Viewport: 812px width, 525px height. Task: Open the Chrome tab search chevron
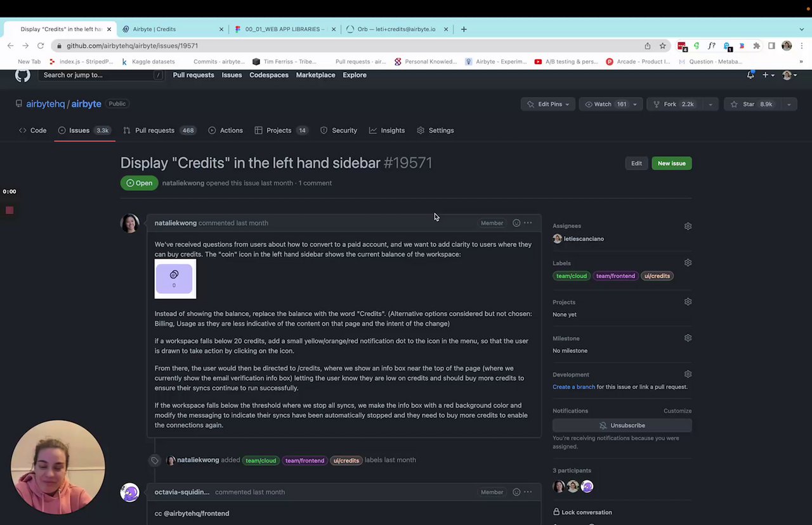click(801, 29)
